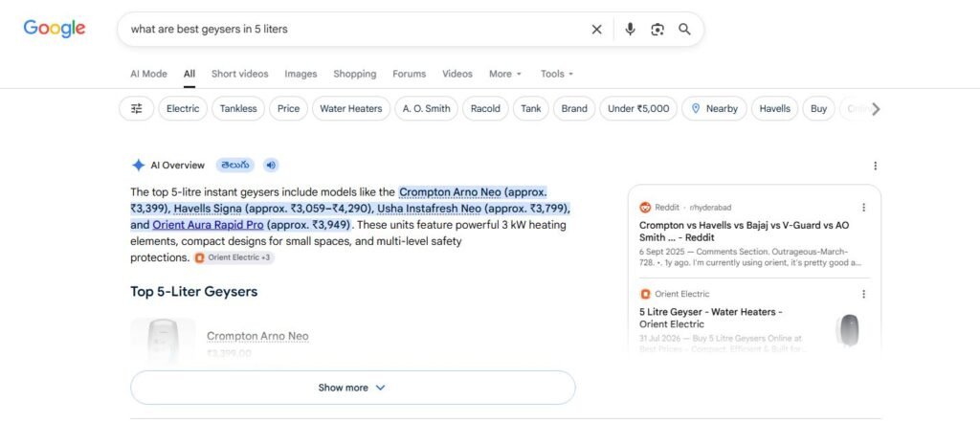Image resolution: width=980 pixels, height=423 pixels.
Task: Expand the More dropdown
Action: 505,74
